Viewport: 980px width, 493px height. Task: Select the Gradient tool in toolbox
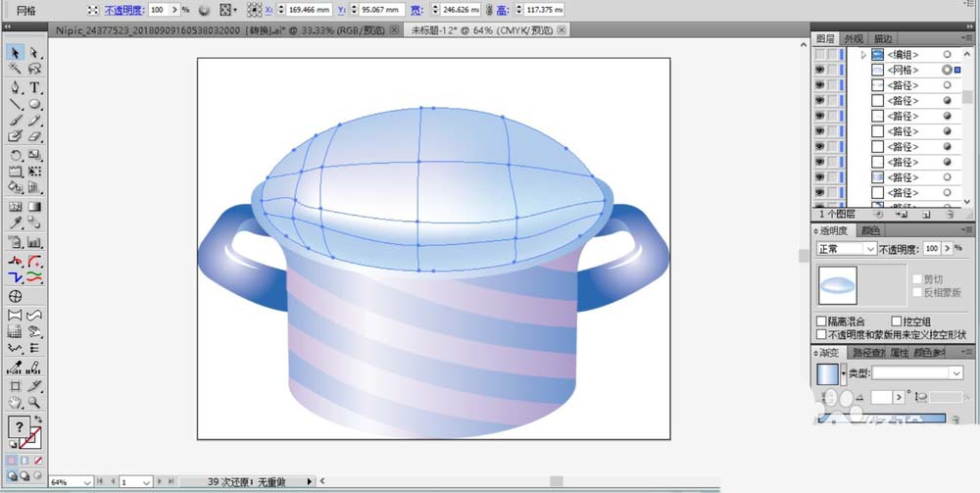(x=34, y=207)
